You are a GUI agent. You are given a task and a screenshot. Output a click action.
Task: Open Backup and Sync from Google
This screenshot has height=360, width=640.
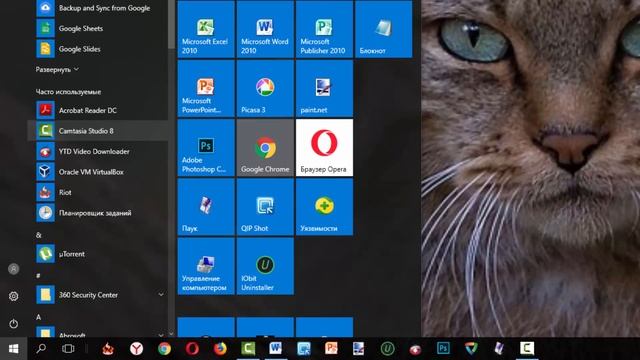point(98,8)
